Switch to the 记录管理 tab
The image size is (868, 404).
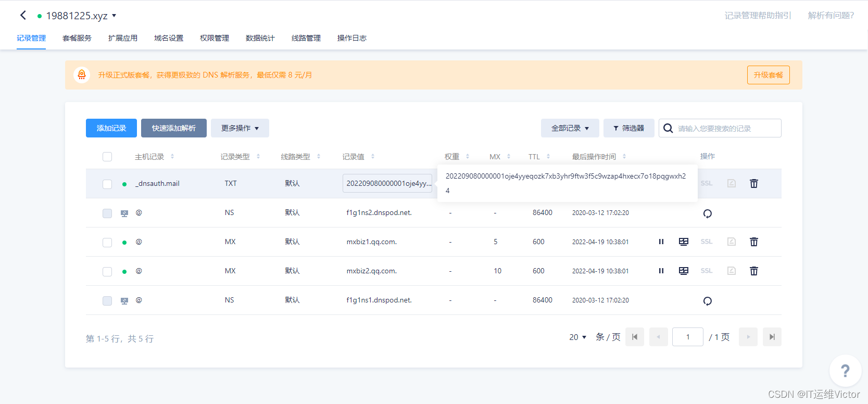click(31, 38)
